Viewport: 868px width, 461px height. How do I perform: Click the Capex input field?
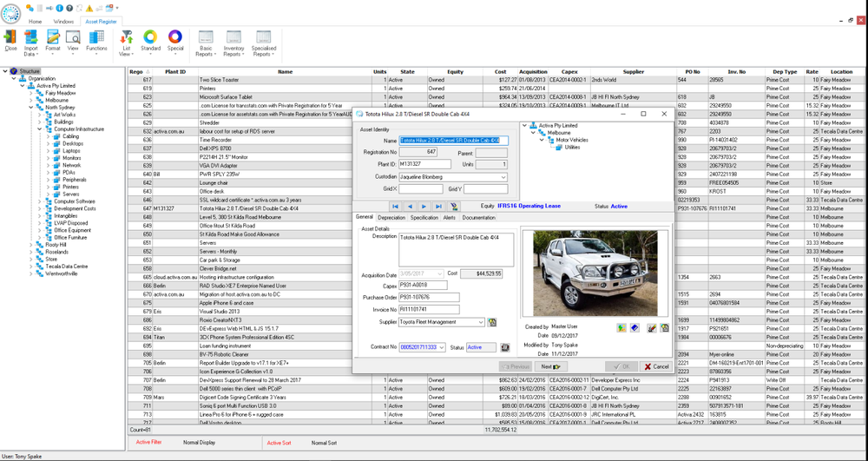coord(423,286)
